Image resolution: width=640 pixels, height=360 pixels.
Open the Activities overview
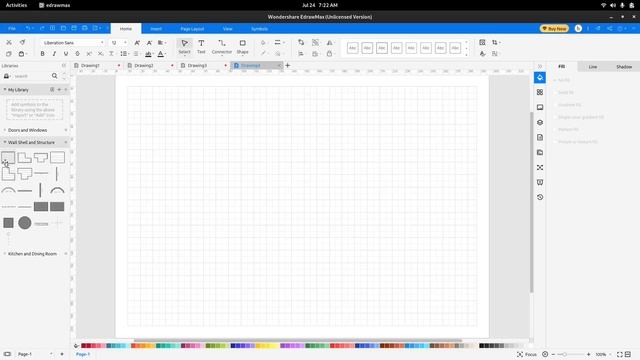[x=16, y=5]
